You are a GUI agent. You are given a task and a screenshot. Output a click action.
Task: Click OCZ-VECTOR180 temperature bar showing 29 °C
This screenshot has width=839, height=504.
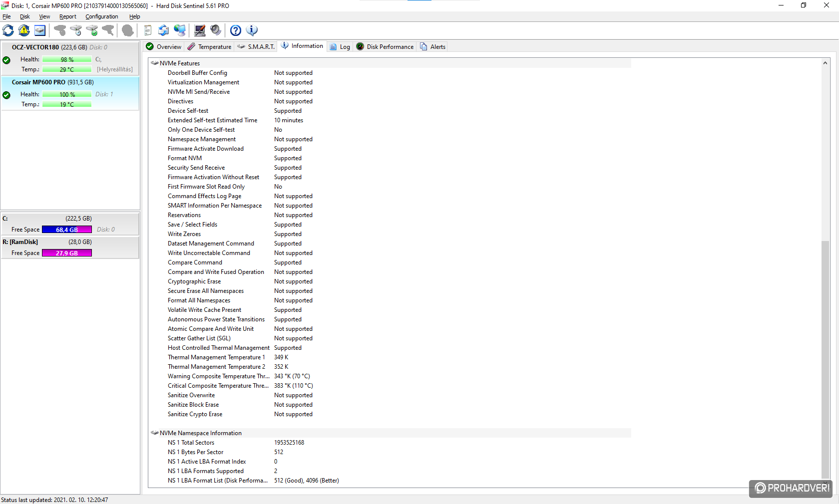tap(67, 70)
